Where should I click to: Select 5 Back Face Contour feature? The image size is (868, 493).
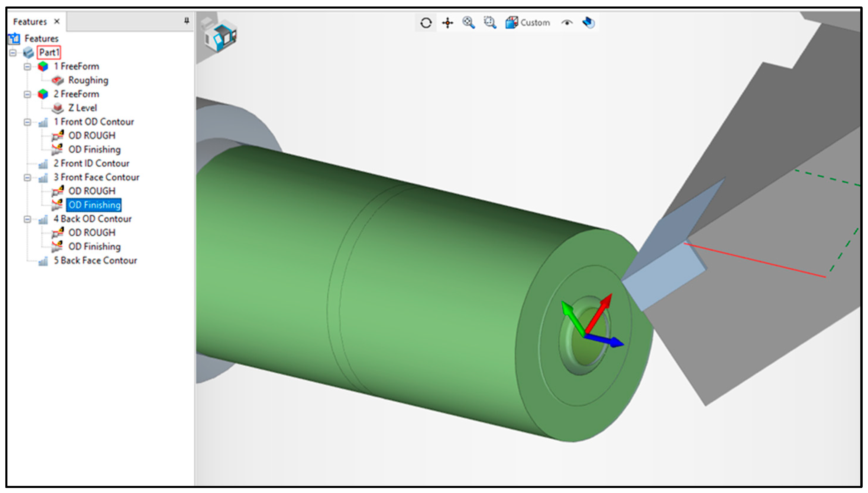(95, 261)
